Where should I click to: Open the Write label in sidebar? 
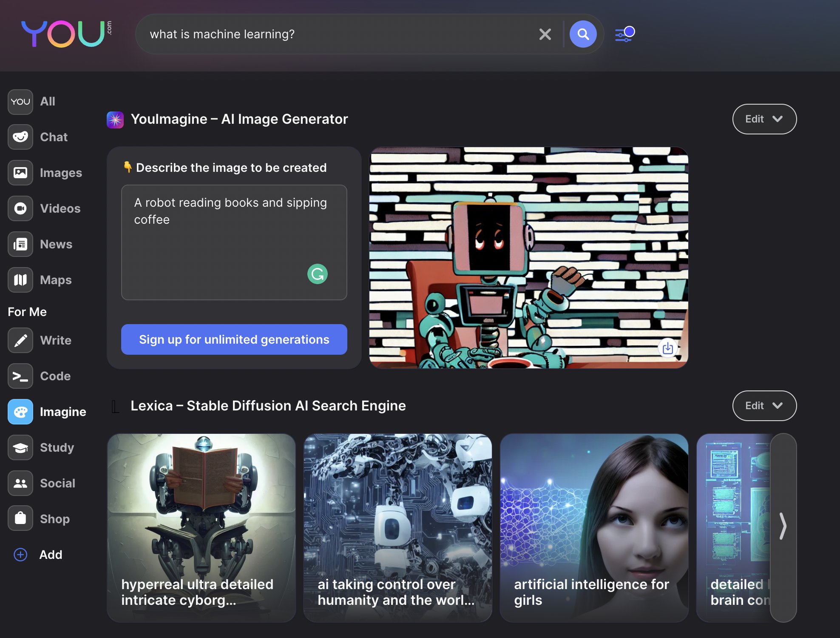click(56, 340)
